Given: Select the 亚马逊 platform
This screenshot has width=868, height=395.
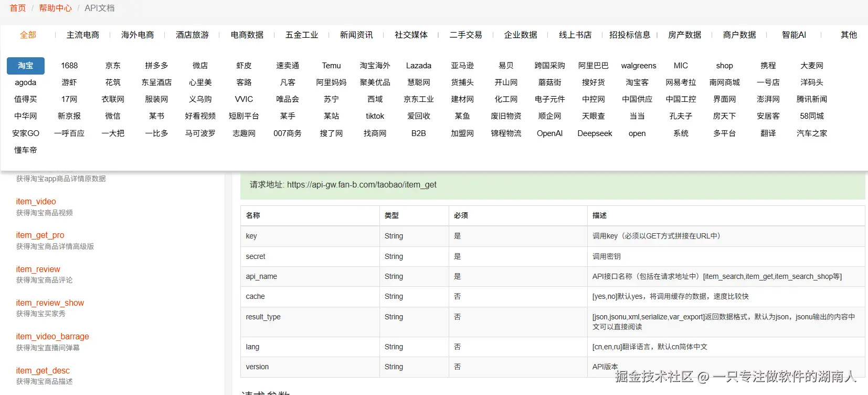Looking at the screenshot, I should click(x=462, y=66).
